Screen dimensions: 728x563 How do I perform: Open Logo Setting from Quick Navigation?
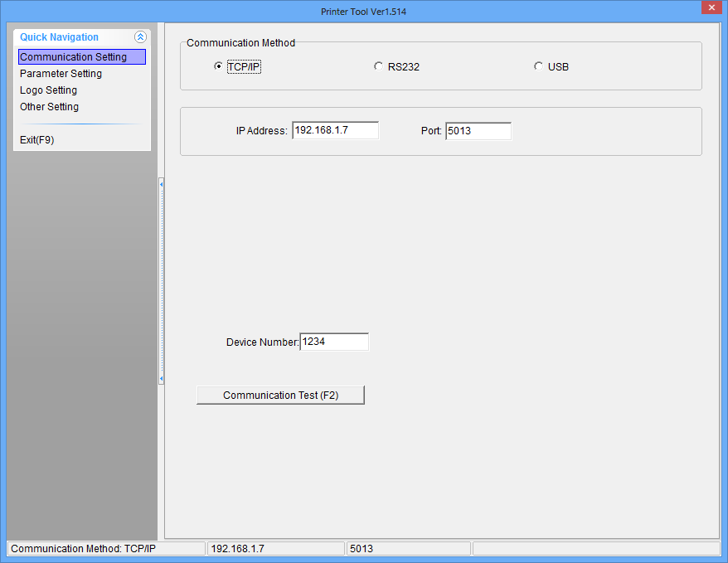48,90
